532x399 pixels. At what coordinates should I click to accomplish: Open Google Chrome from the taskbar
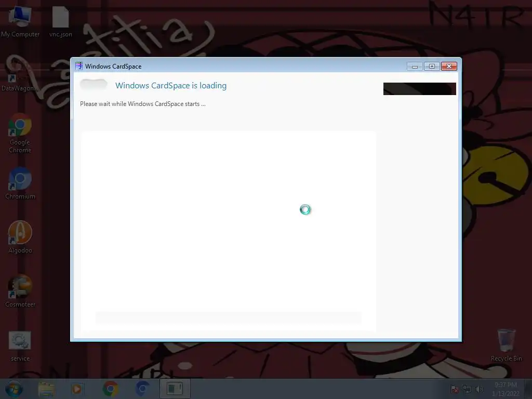[x=110, y=389]
